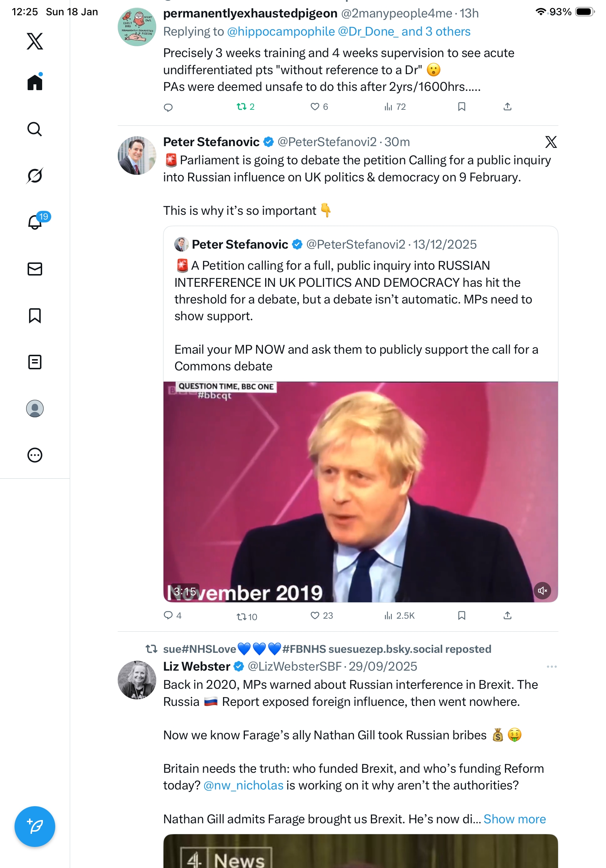Open the profile avatar in sidebar

pyautogui.click(x=35, y=408)
